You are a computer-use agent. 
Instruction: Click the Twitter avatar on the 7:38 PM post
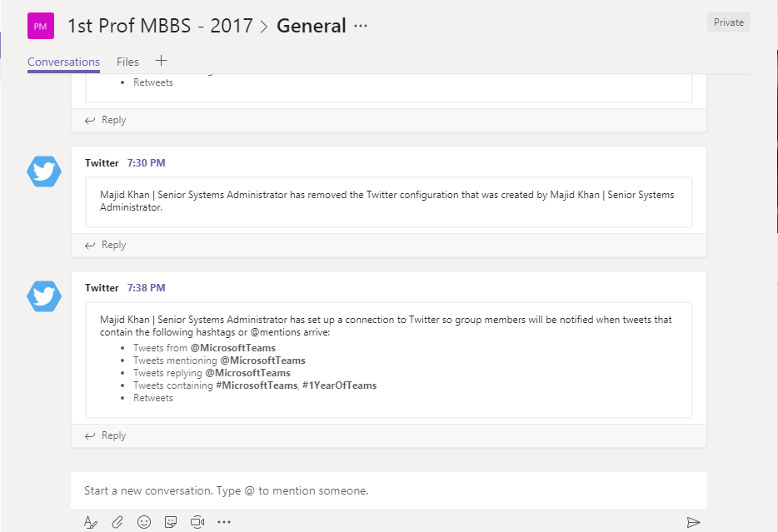(44, 296)
